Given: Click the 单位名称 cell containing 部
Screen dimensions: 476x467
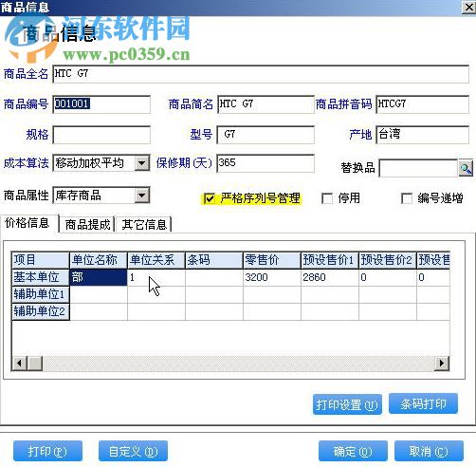Looking at the screenshot, I should 99,277.
